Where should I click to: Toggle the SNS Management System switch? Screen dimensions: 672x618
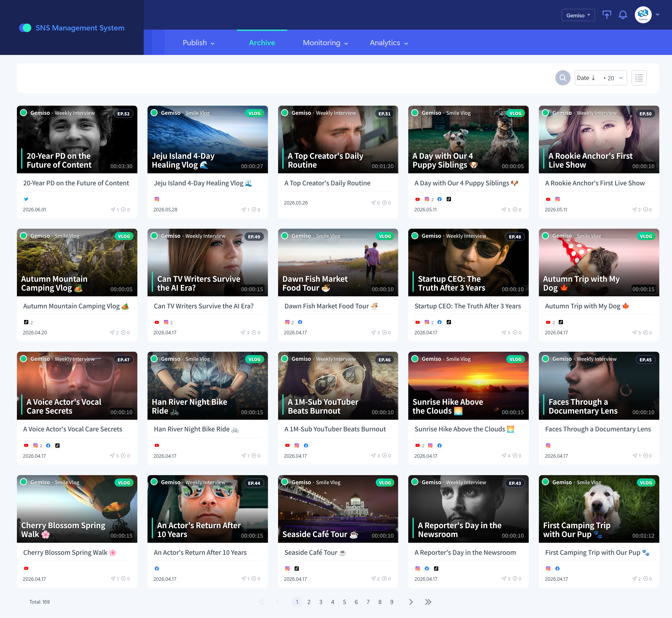[25, 28]
